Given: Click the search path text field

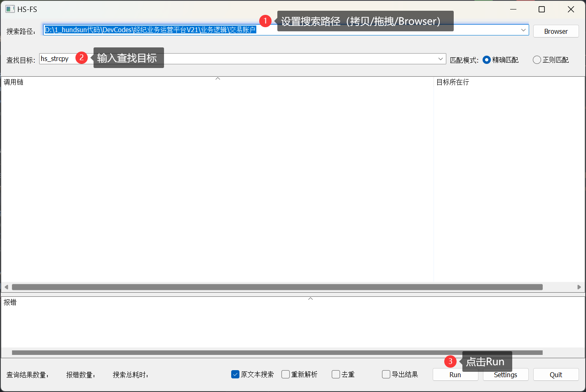Looking at the screenshot, I should coord(371,30).
